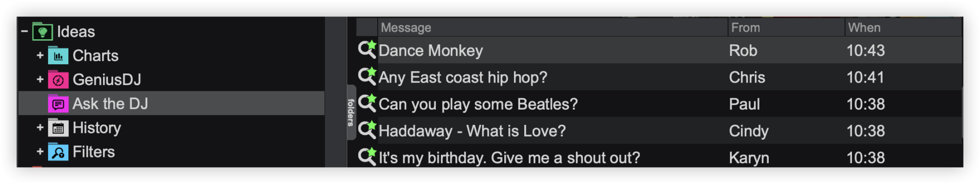Click the History calendar folder icon
Image resolution: width=980 pixels, height=184 pixels.
[x=58, y=128]
